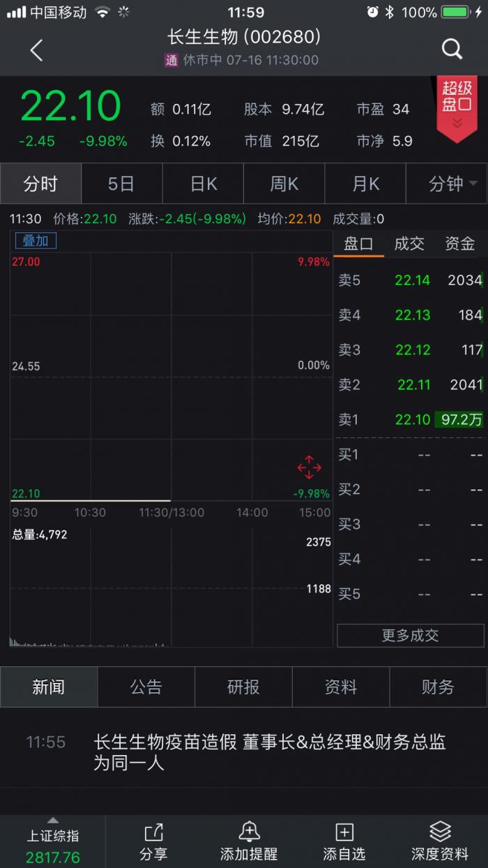Screen dimensions: 488x868
Task: Select the 资金 capital flow tab
Action: (x=459, y=244)
